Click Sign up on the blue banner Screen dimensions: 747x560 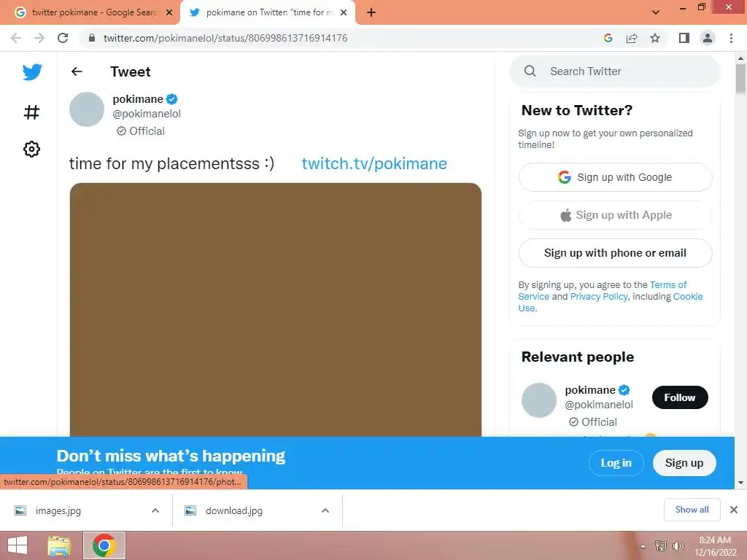[x=684, y=463]
